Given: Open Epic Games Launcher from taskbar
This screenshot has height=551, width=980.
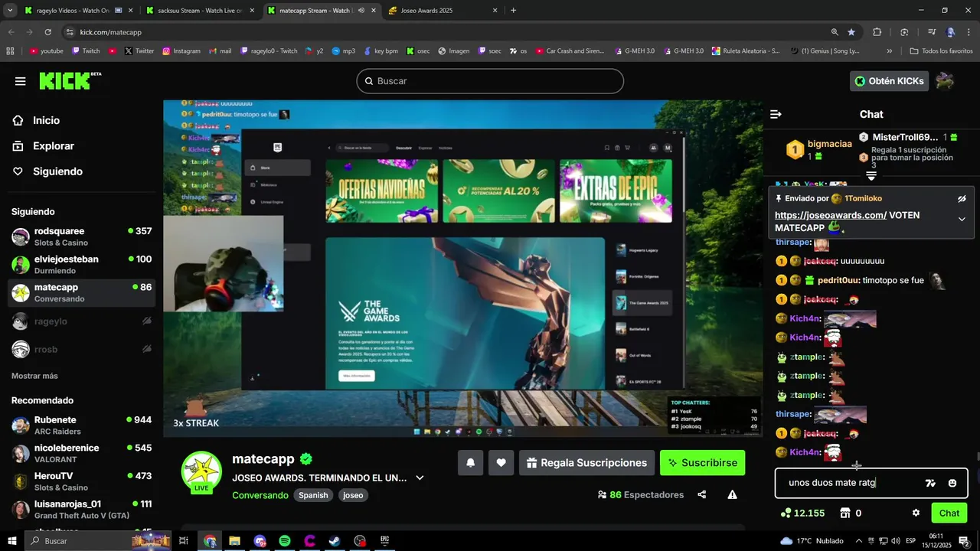Looking at the screenshot, I should coord(385,541).
